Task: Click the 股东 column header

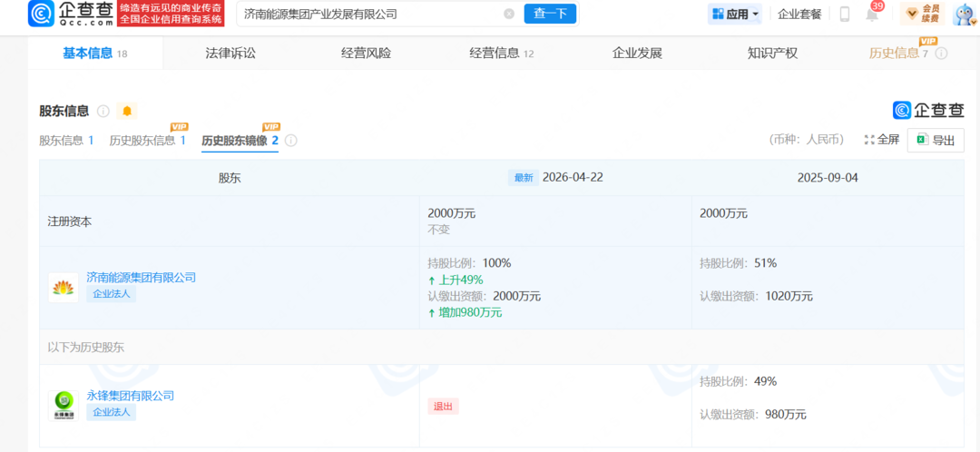Action: click(x=230, y=178)
